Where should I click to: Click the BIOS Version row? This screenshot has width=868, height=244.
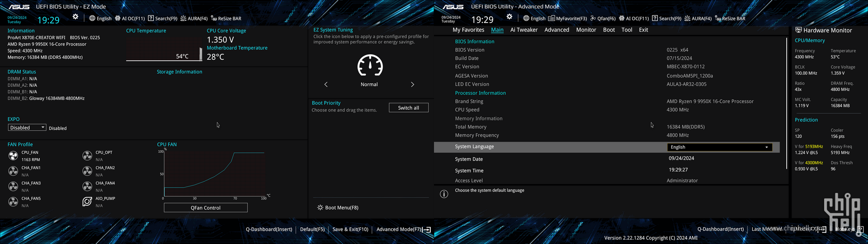coord(607,50)
